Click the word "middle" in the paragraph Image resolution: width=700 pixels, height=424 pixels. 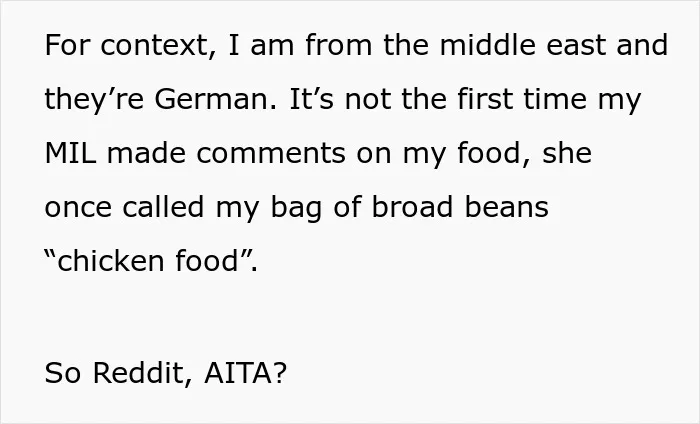click(x=488, y=45)
